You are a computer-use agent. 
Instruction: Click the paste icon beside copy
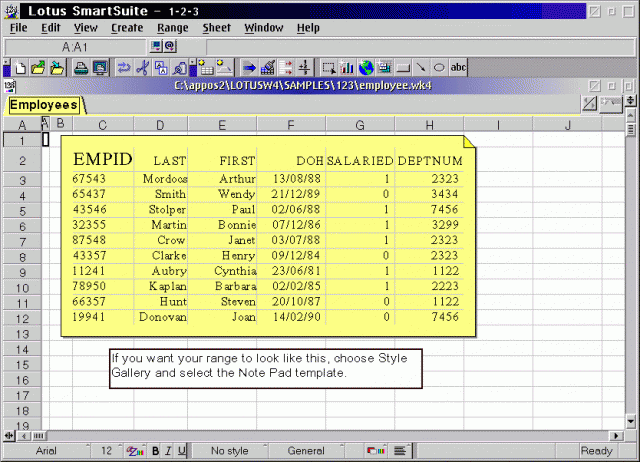tap(180, 68)
